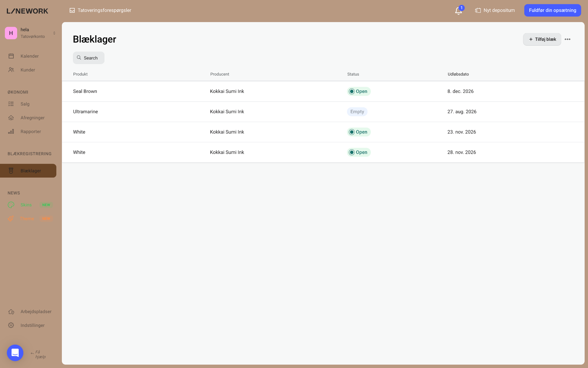This screenshot has height=368, width=588.
Task: Click the hela account avatar
Action: click(x=11, y=33)
